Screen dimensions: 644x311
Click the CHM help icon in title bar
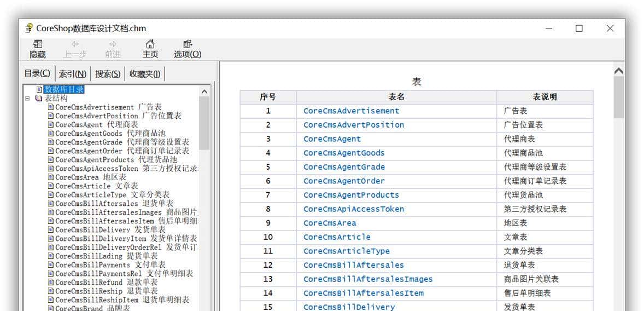pyautogui.click(x=29, y=28)
